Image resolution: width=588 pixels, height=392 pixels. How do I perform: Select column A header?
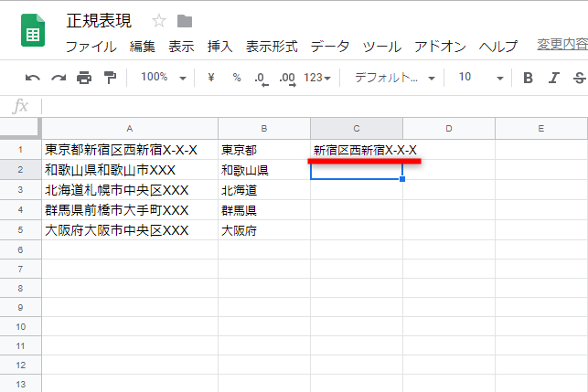[x=130, y=129]
